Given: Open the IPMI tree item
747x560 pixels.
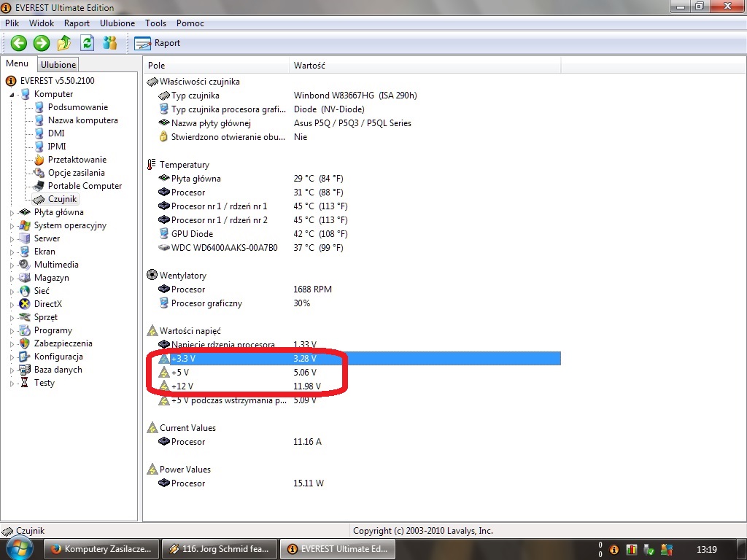Looking at the screenshot, I should [x=57, y=147].
